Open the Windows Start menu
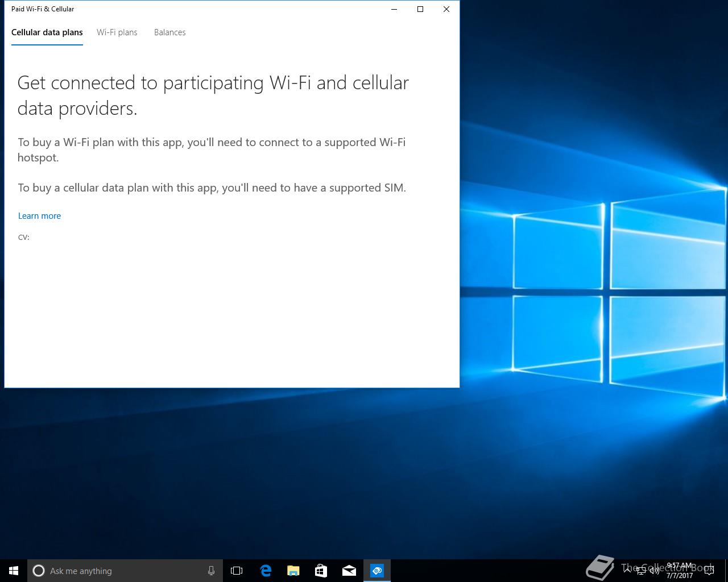The width and height of the screenshot is (728, 582). point(14,571)
